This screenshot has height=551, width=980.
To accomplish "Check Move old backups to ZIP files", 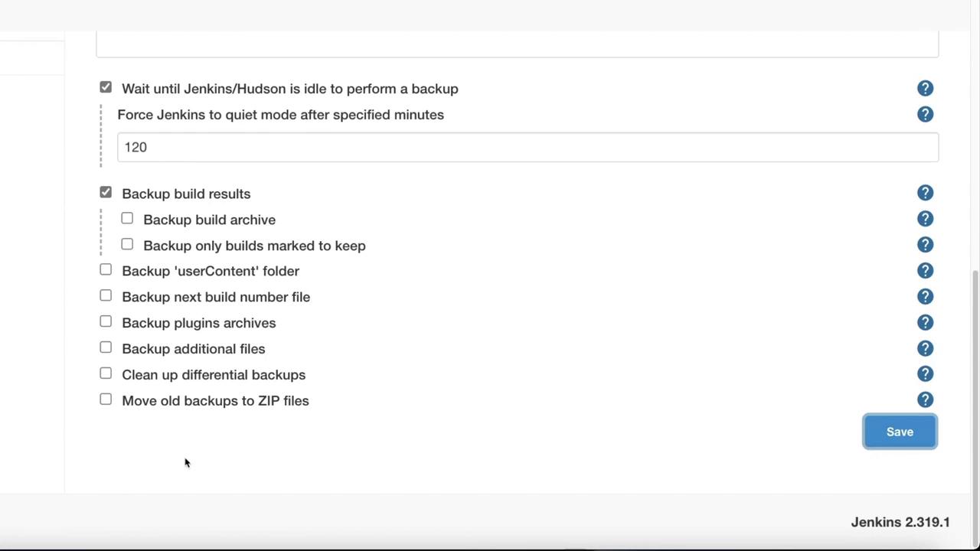I will (x=106, y=399).
